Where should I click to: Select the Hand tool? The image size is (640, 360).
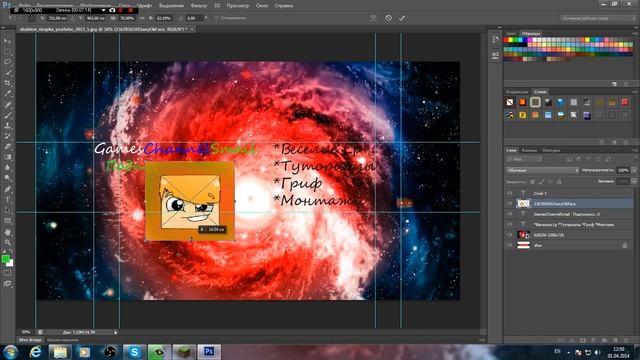[7, 232]
